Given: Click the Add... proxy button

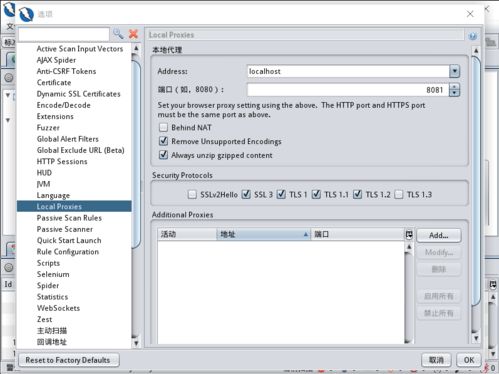Looking at the screenshot, I should point(439,235).
